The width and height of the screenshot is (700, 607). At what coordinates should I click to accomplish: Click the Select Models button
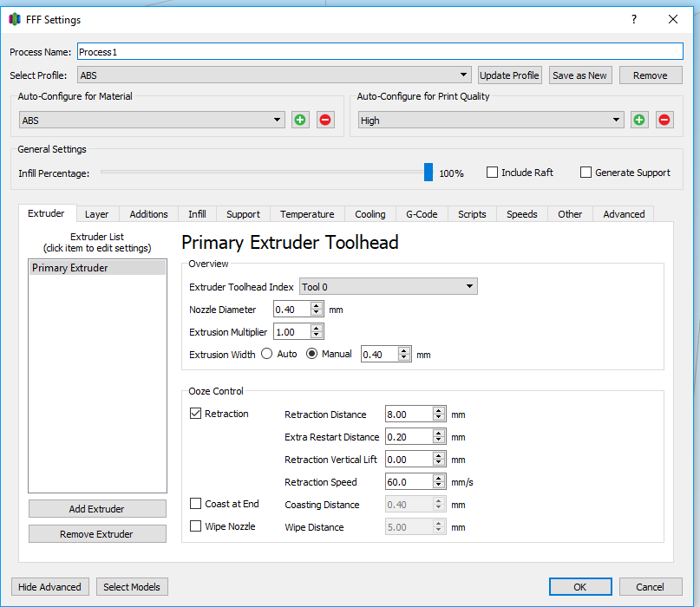pos(132,586)
